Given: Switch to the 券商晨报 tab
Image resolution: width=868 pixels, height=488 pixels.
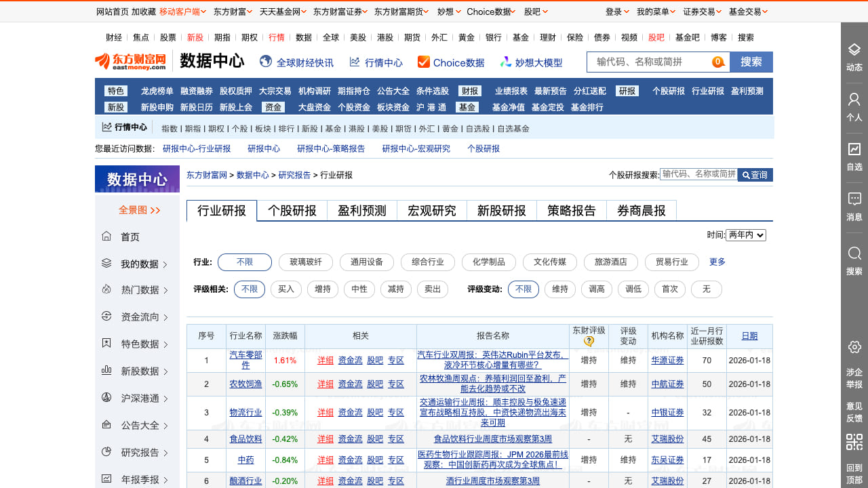Looking at the screenshot, I should pos(641,211).
